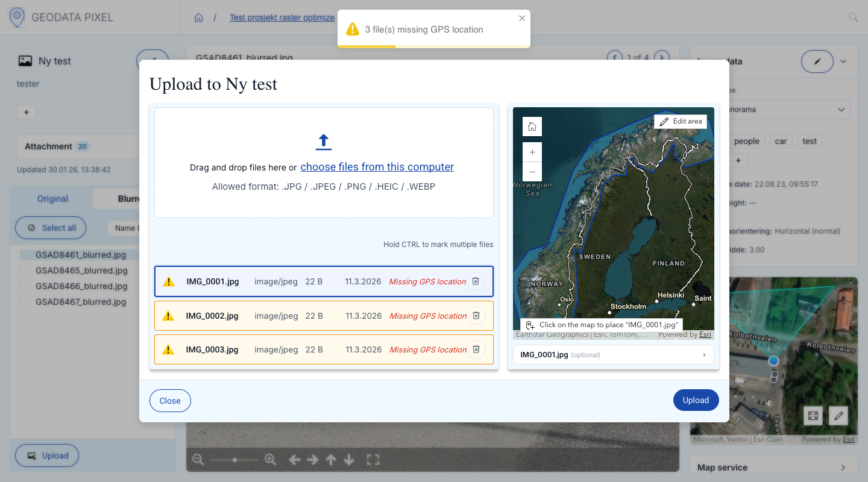The image size is (868, 482).
Task: Click the Upload button in the dialog
Action: tap(696, 400)
